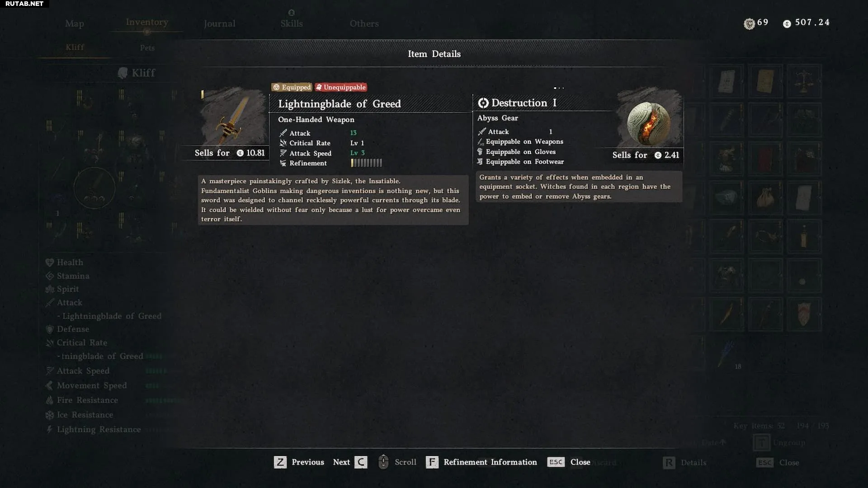Click the Unequippable status tag
The width and height of the screenshot is (868, 488).
(341, 87)
